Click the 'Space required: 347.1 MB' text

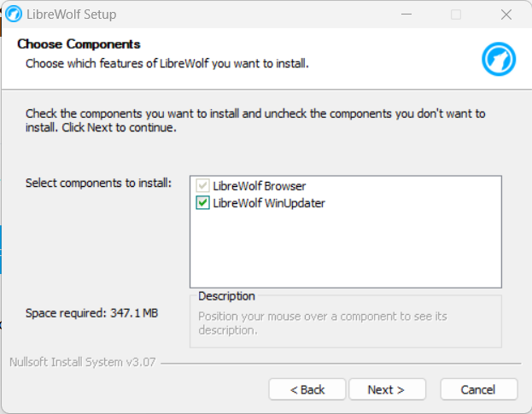pyautogui.click(x=92, y=313)
